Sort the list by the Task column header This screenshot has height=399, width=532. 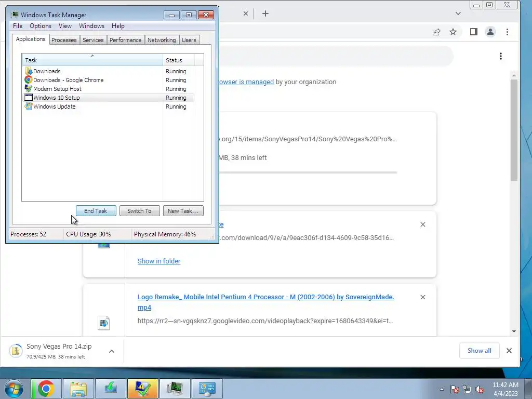tap(92, 60)
